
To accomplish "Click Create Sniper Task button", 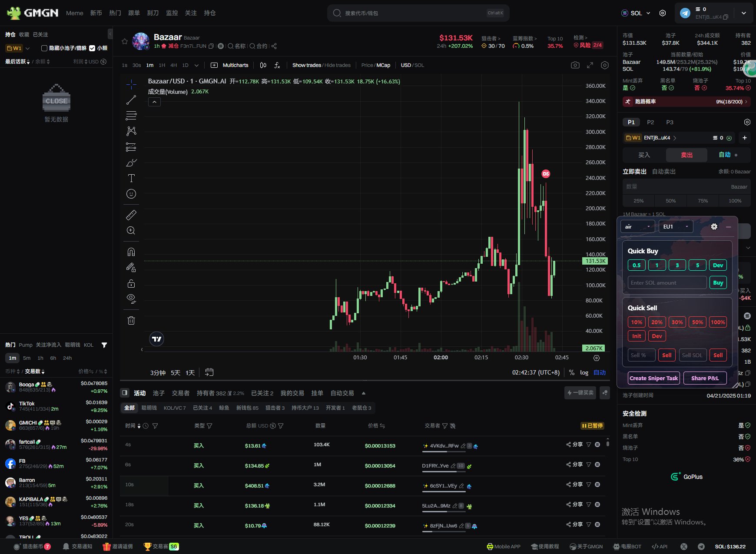I will point(653,378).
